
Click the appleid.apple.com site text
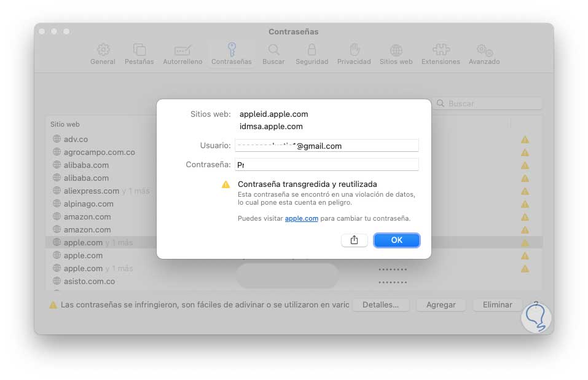click(x=274, y=114)
